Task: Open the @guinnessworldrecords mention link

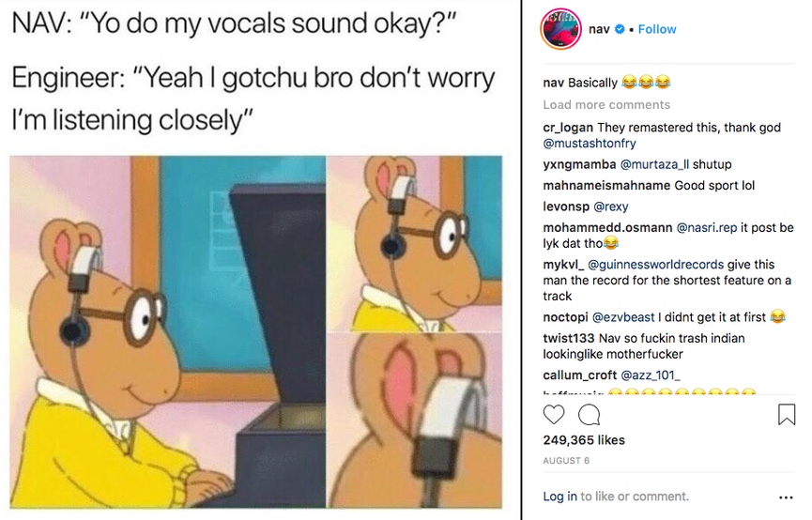Action: (655, 265)
